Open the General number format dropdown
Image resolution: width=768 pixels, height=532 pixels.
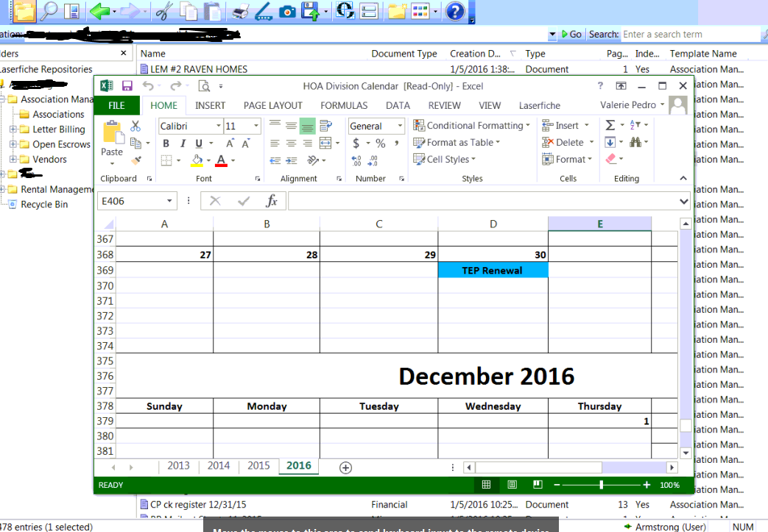pyautogui.click(x=400, y=127)
